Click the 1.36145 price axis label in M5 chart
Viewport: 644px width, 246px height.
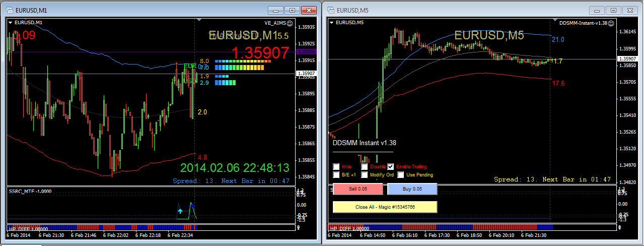click(628, 32)
